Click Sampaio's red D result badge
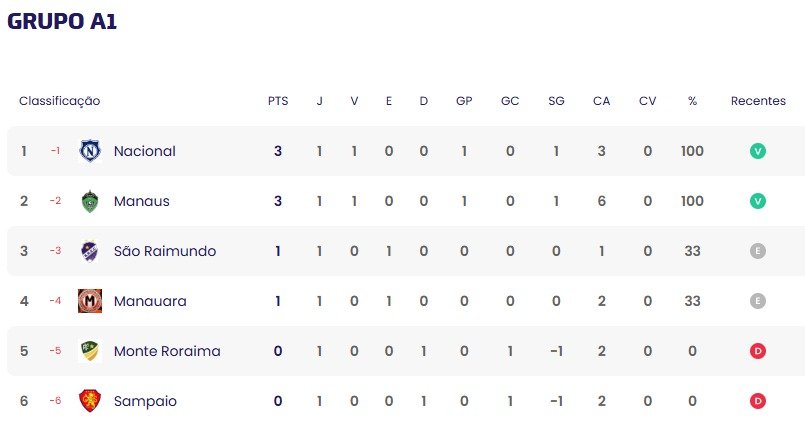Screen dimensions: 805x441 coord(758,401)
